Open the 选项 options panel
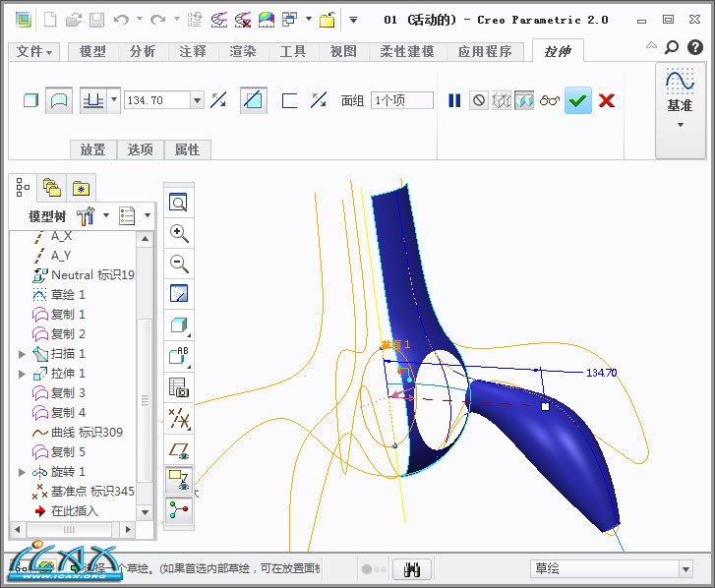This screenshot has height=588, width=715. tap(141, 149)
